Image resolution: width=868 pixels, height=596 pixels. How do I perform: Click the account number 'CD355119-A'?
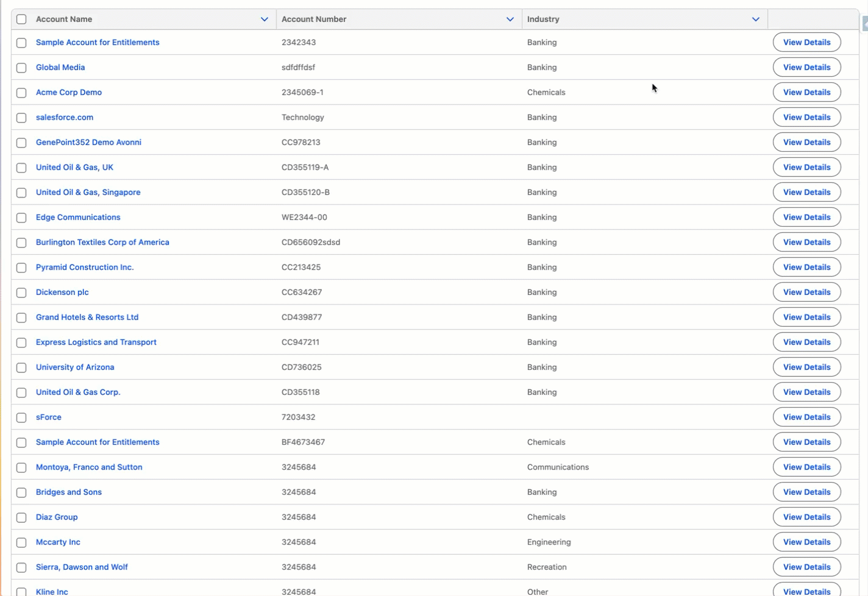click(x=305, y=168)
